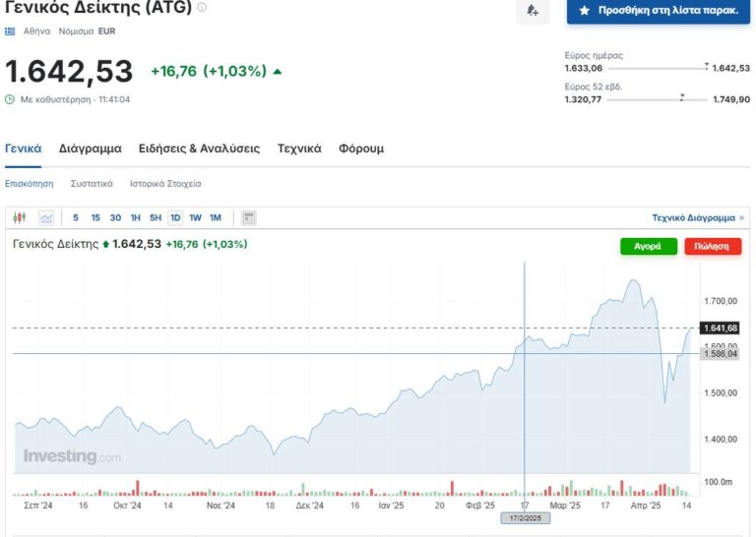Click the news overlay icon in chart toolbar

point(249,217)
